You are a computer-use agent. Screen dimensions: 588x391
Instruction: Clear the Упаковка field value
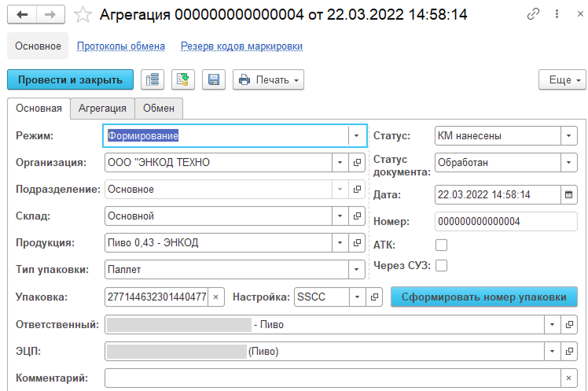coord(217,297)
